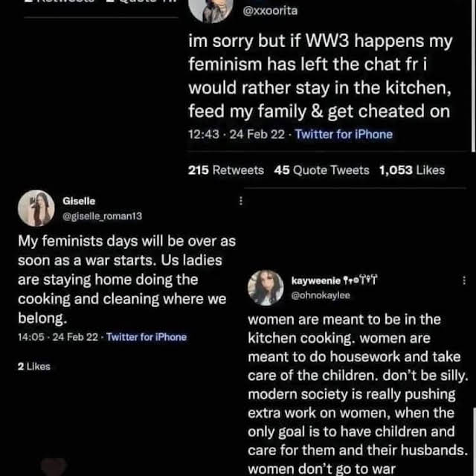Show the 1,053 Likes list
This screenshot has width=476, height=476.
click(411, 170)
